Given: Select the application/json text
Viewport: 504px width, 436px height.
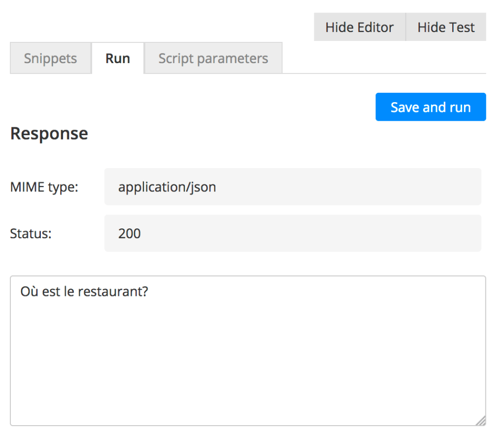Looking at the screenshot, I should [x=167, y=187].
